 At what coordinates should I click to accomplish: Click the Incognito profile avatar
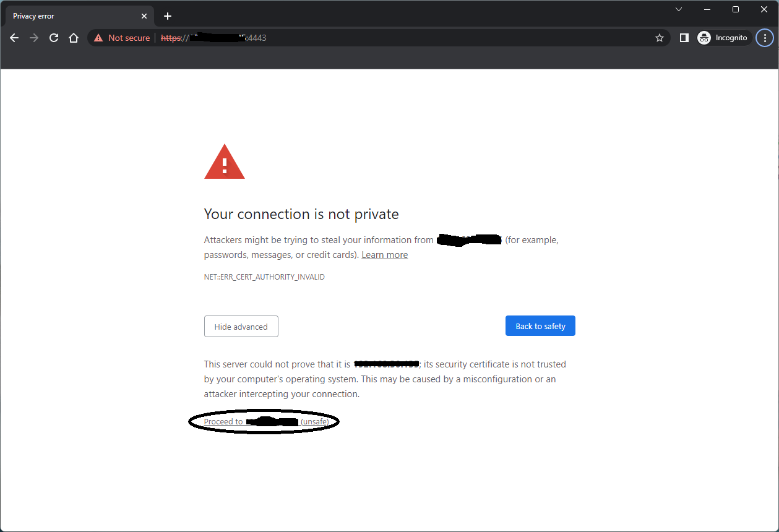(704, 38)
